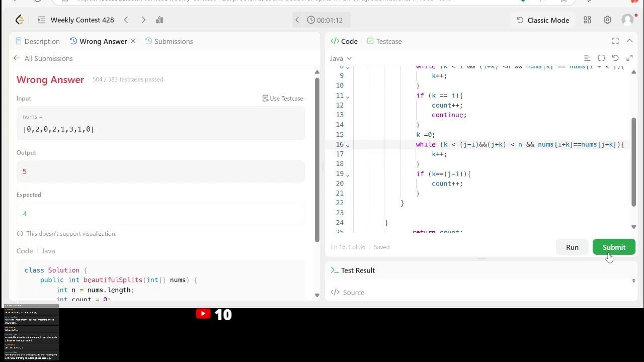
Task: Click the left panel vertical scrollbar
Action: 317,159
